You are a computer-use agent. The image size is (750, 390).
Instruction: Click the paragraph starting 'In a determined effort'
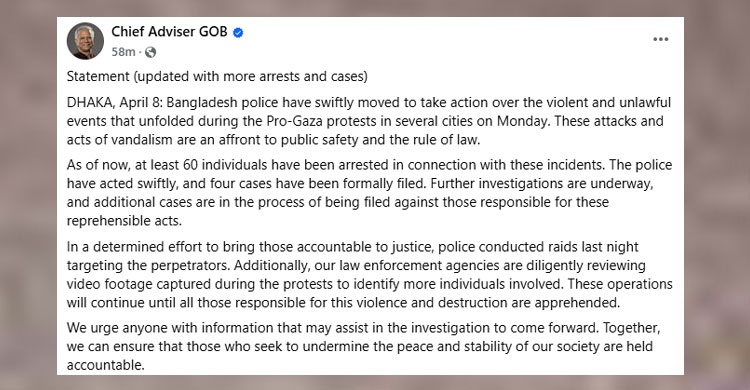[369, 275]
